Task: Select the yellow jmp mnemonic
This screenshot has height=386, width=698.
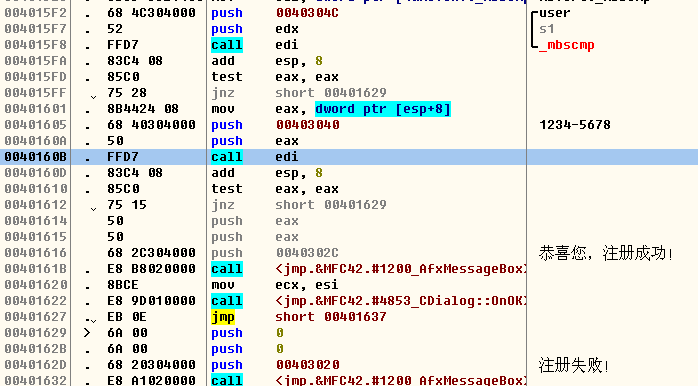Action: pyautogui.click(x=223, y=317)
